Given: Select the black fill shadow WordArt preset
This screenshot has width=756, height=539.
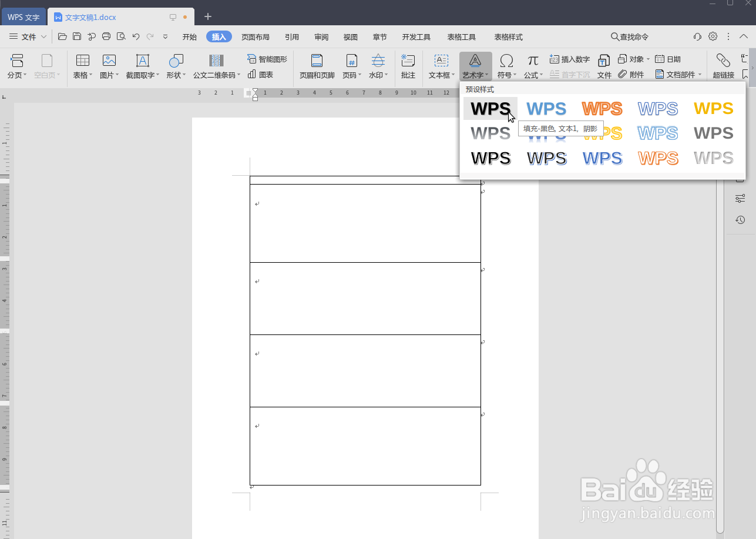Looking at the screenshot, I should tap(490, 109).
